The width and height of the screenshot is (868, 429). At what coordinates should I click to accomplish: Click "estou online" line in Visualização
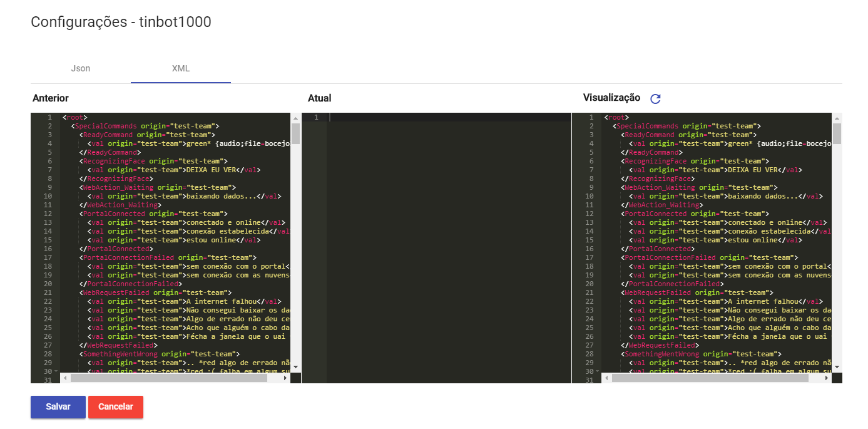coord(715,240)
